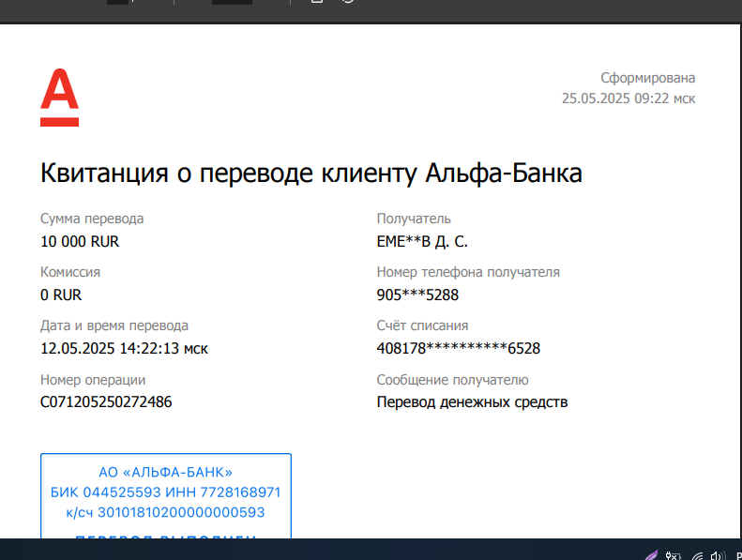
Task: Select the commission value '0 RUR'
Action: coord(61,295)
